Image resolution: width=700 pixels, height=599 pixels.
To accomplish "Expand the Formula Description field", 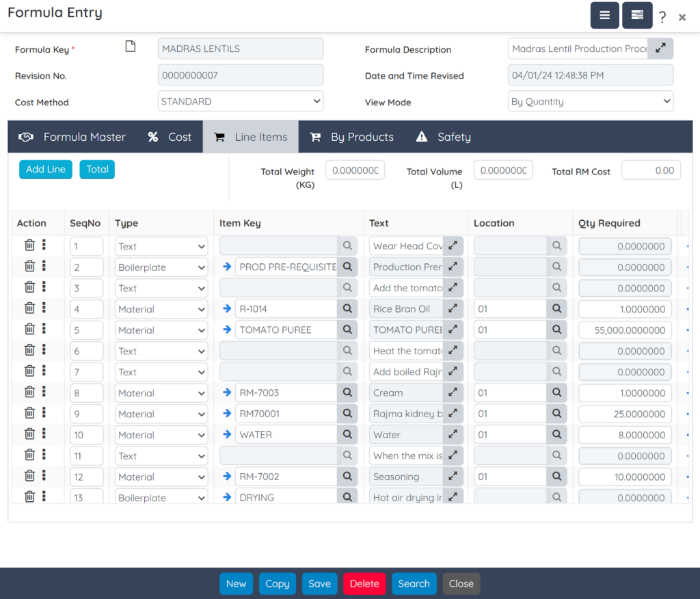I will click(660, 49).
